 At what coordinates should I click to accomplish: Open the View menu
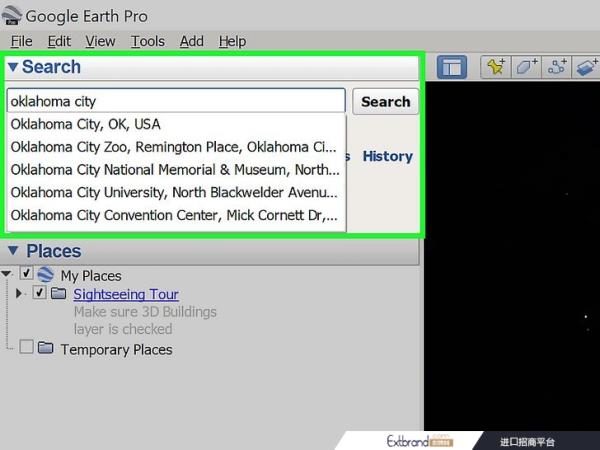point(100,41)
